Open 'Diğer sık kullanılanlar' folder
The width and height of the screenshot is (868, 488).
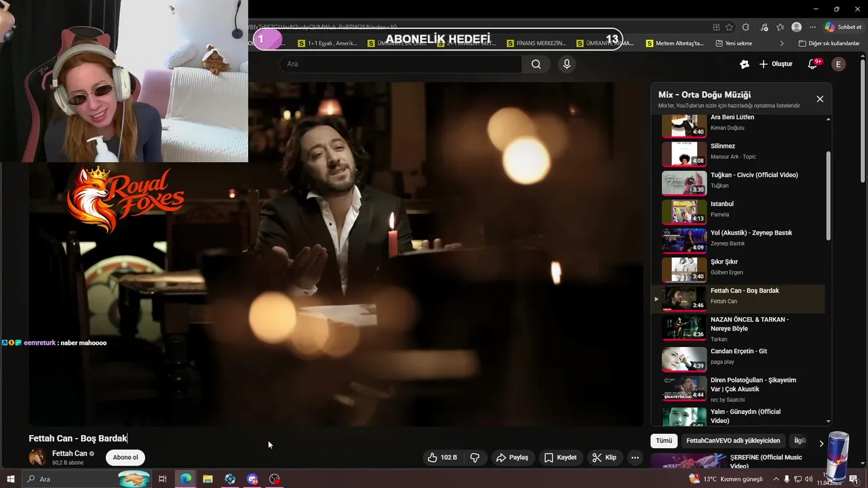829,43
